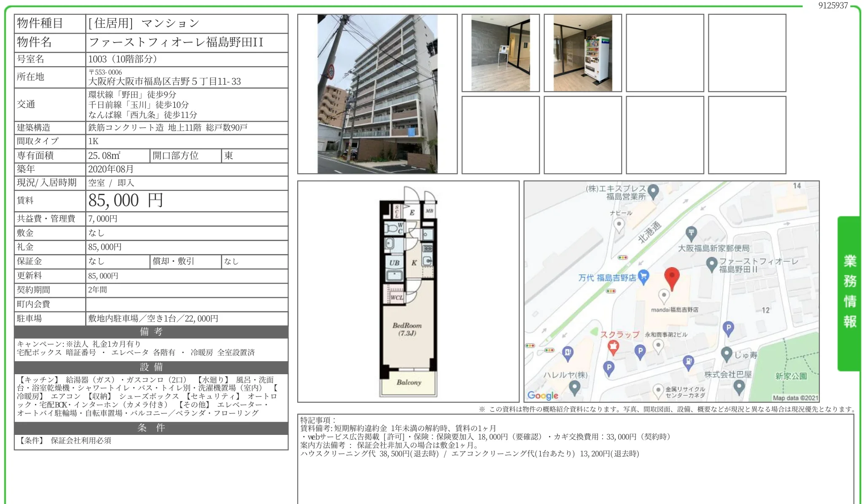Click the 株式会社巴屋 map pin

click(739, 386)
